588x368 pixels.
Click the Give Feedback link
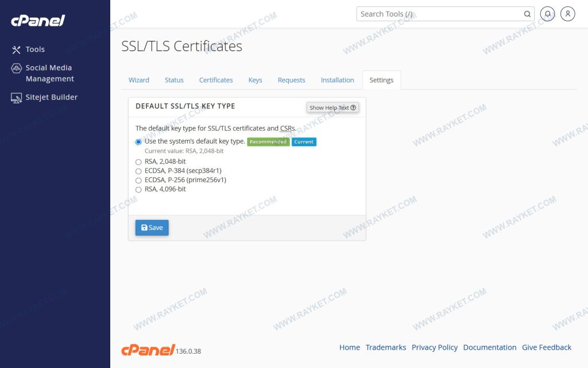point(547,347)
